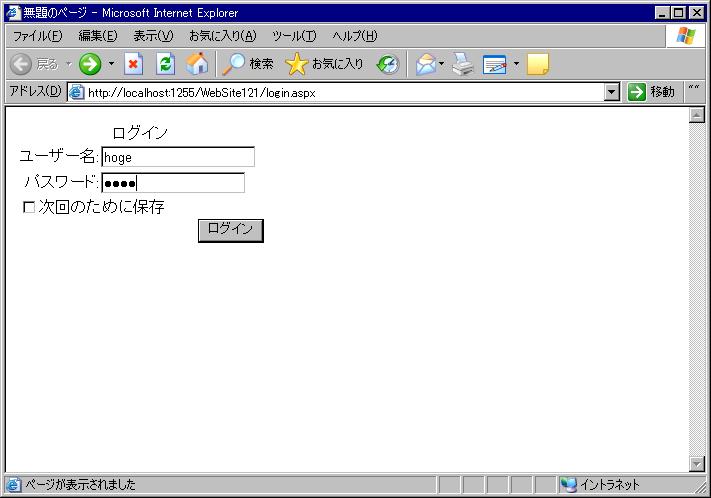Minimize the Internet Explorer window

tap(662, 13)
